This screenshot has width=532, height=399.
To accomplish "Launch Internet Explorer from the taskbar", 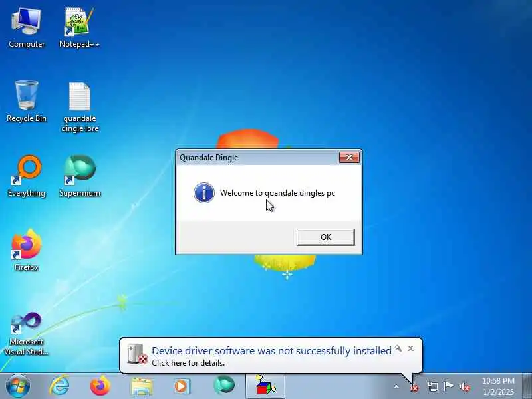I will 59,386.
